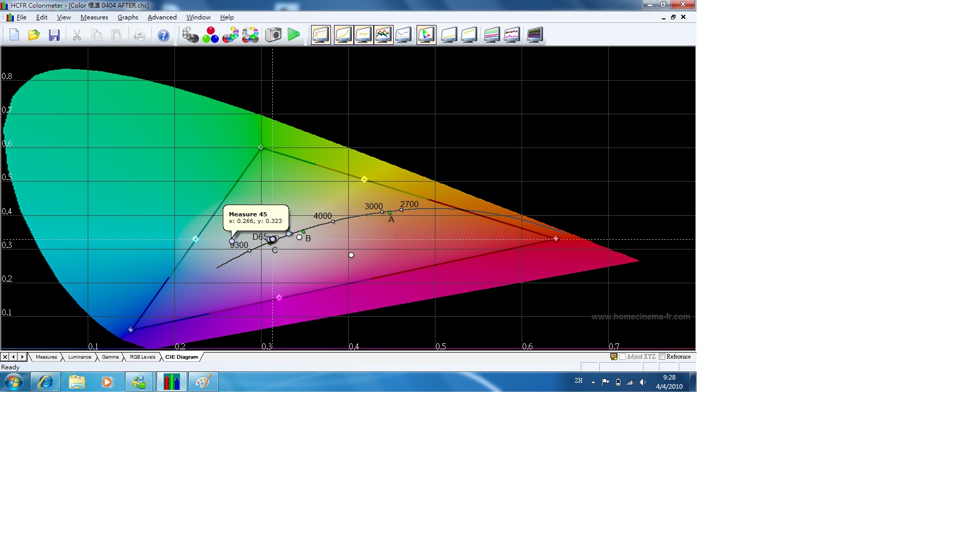Open the Window menu
980x551 pixels.
(x=198, y=17)
